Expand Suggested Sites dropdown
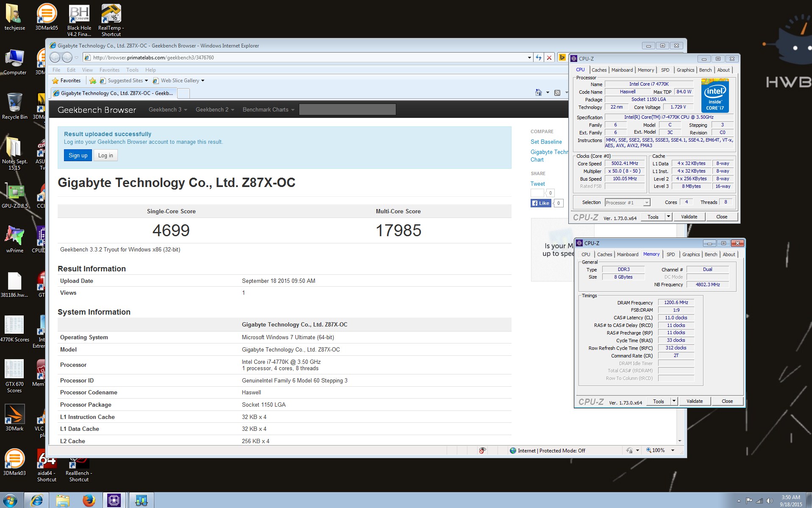This screenshot has height=508, width=812. 146,81
